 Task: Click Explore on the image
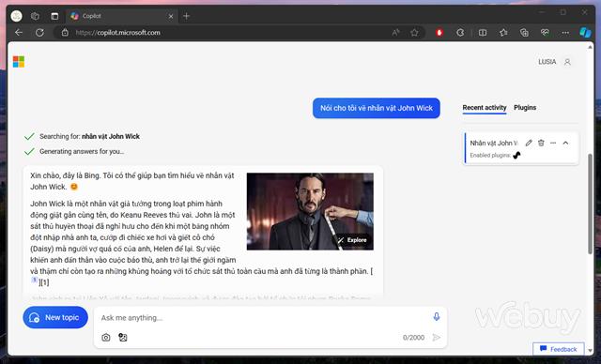pyautogui.click(x=352, y=240)
